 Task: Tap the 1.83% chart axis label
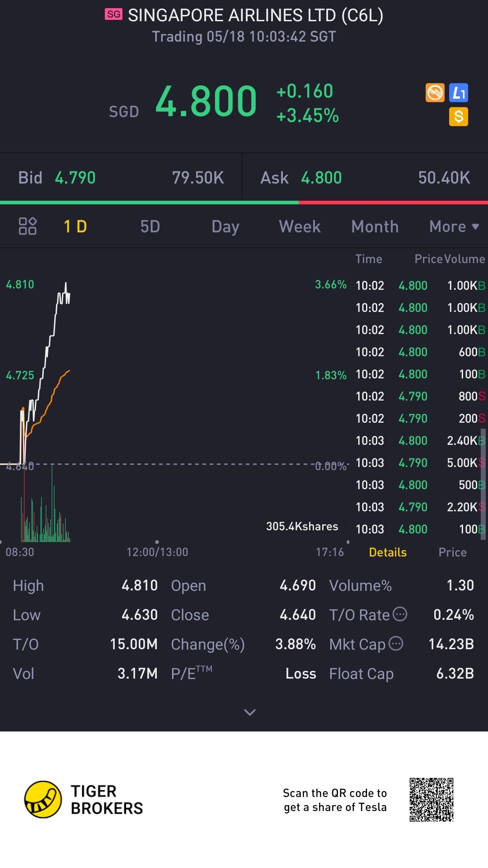pos(331,375)
